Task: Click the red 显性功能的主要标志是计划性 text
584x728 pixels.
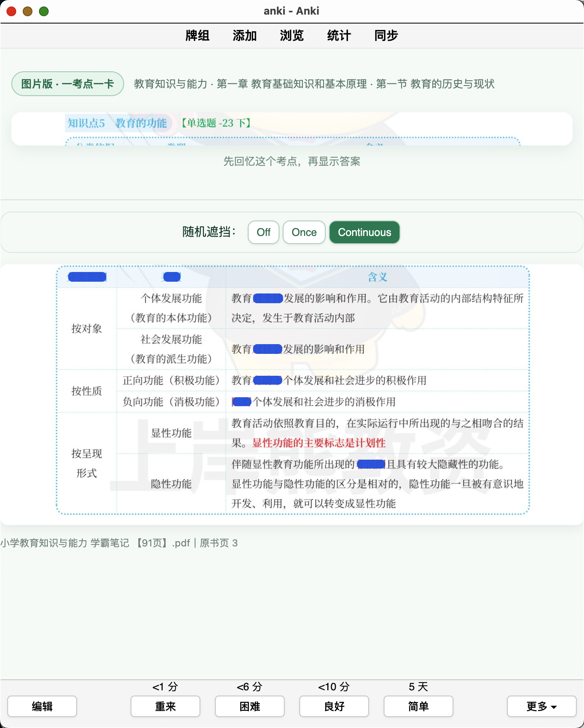Action: 319,443
